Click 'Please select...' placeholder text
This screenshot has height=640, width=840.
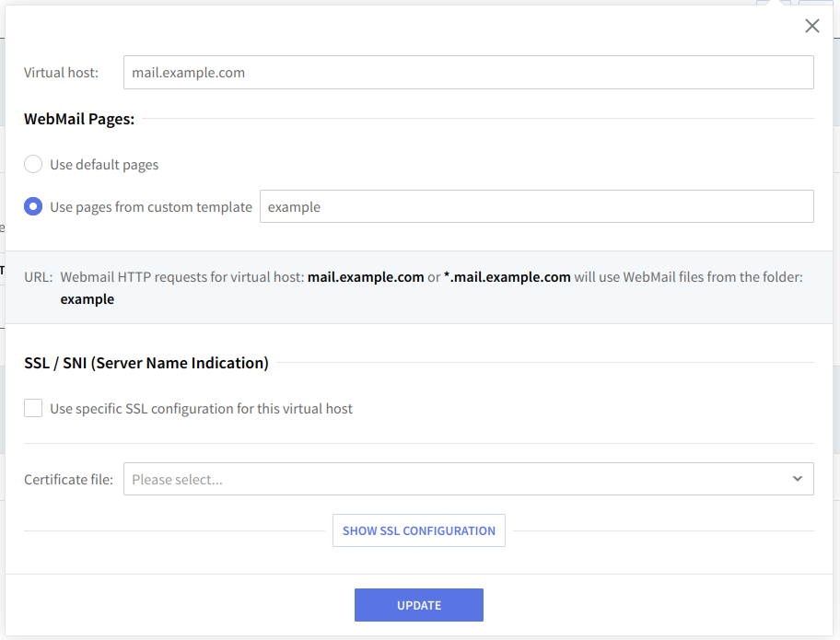pyautogui.click(x=177, y=480)
